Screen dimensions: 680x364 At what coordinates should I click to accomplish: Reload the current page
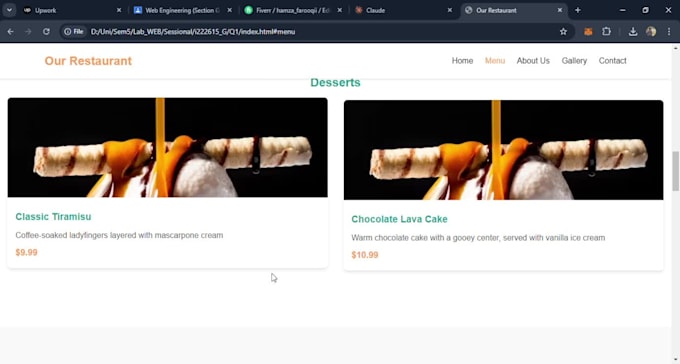(46, 32)
